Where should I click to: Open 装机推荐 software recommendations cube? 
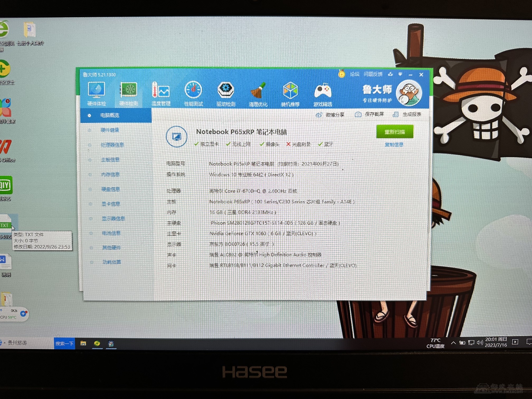[290, 94]
